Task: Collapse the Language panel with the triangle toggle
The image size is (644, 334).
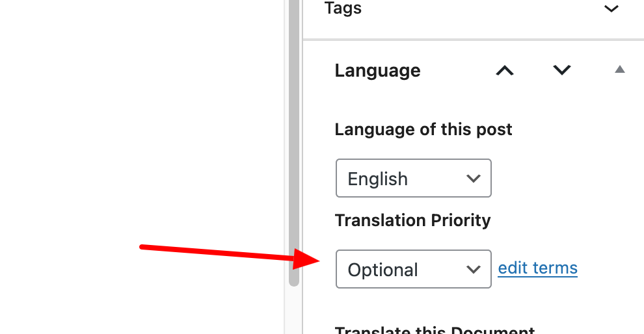Action: tap(619, 70)
